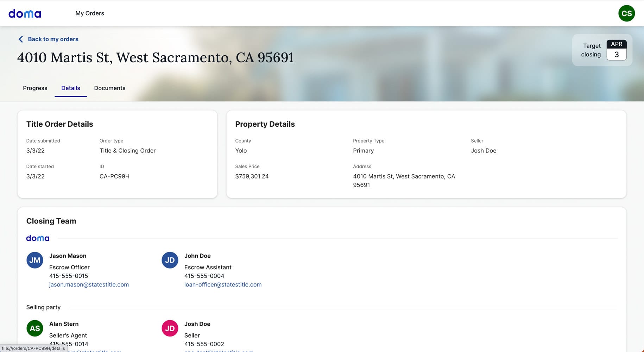The width and height of the screenshot is (644, 352).
Task: Click the 4010 Martis St page heading
Action: click(x=155, y=57)
